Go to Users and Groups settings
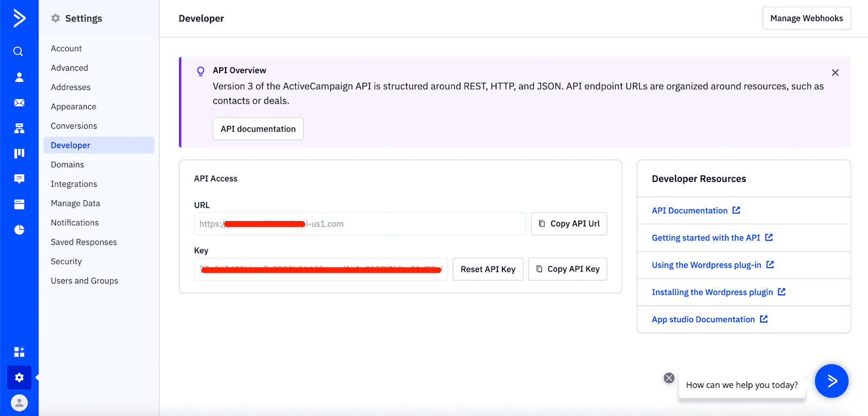868x416 pixels. 84,281
